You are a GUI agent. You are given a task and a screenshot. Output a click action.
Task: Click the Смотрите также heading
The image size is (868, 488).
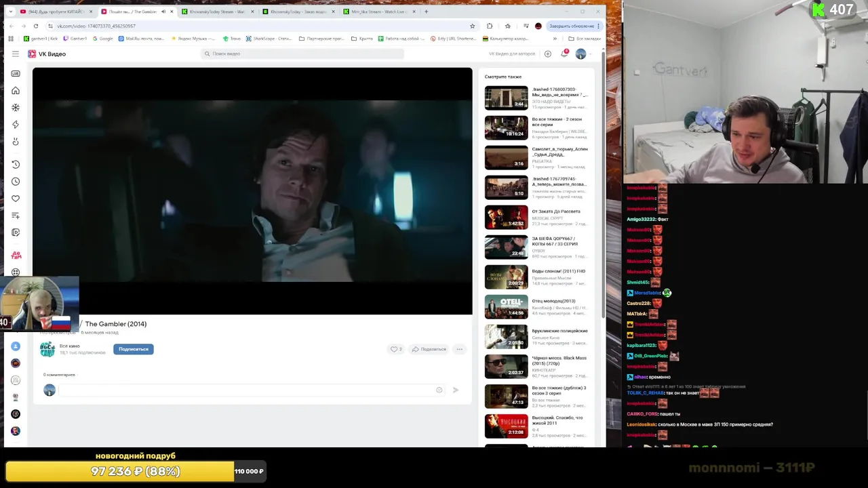pos(502,77)
